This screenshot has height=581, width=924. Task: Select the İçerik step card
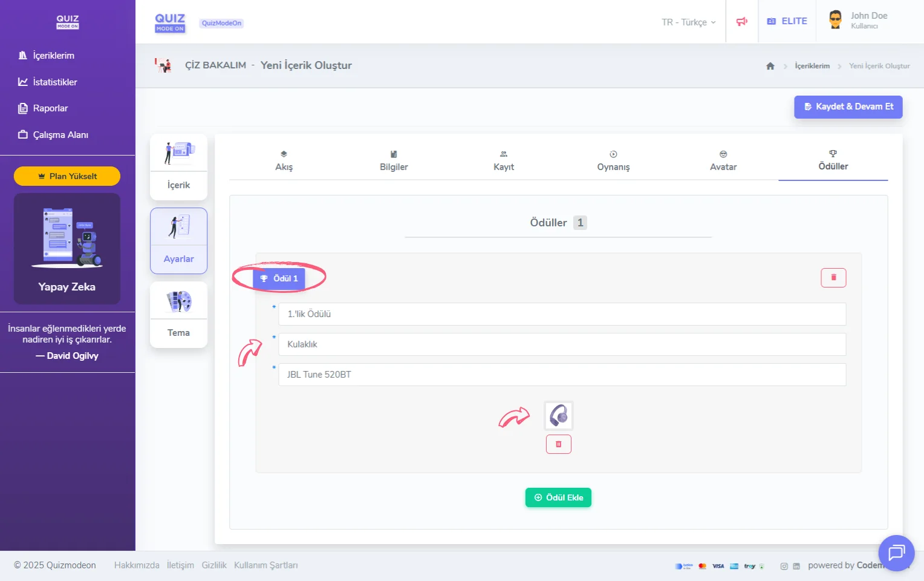(x=178, y=167)
